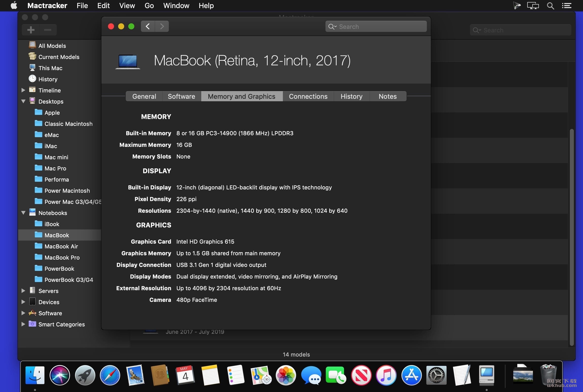
Task: Expand the Software category triangle
Action: 23,313
